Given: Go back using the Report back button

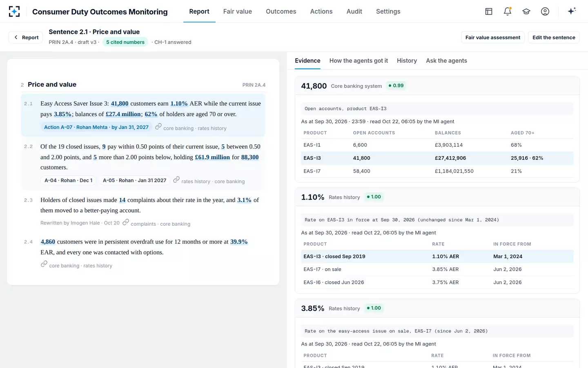Looking at the screenshot, I should (26, 37).
